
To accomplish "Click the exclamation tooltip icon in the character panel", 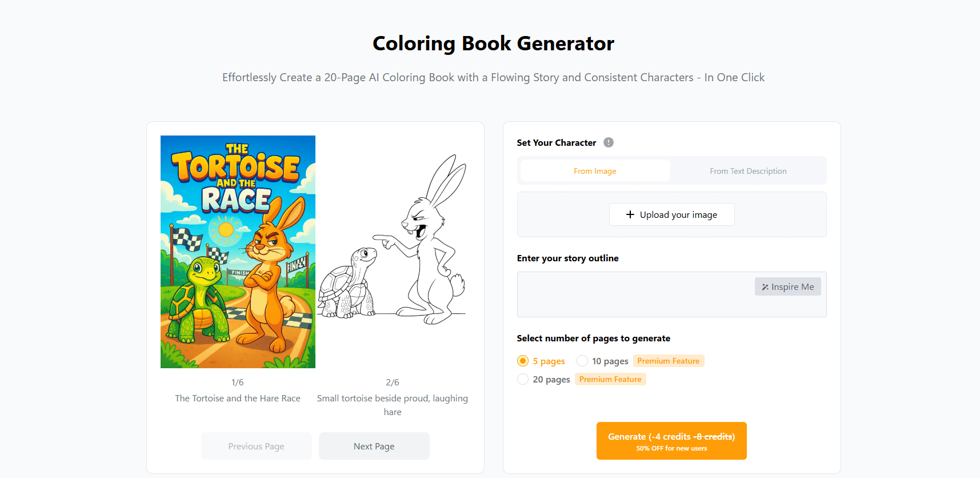I will pyautogui.click(x=608, y=142).
